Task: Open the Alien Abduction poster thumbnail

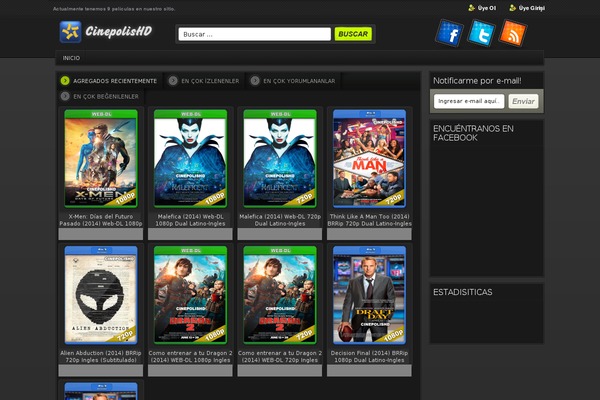Action: [101, 295]
